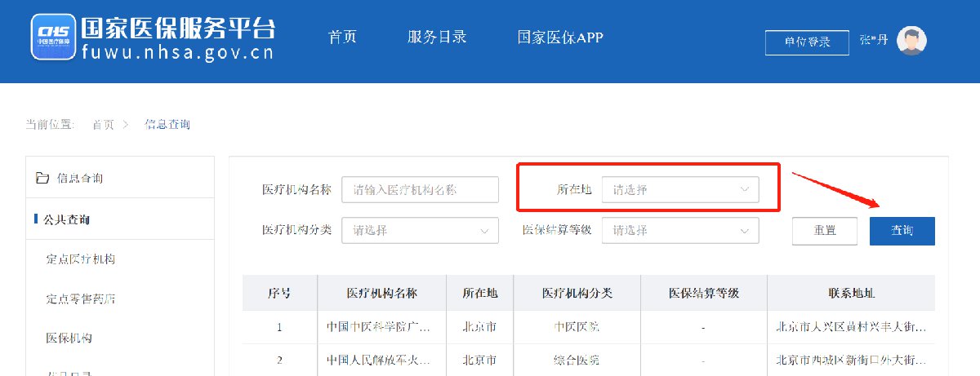Click the 单位登录 button

pyautogui.click(x=808, y=42)
